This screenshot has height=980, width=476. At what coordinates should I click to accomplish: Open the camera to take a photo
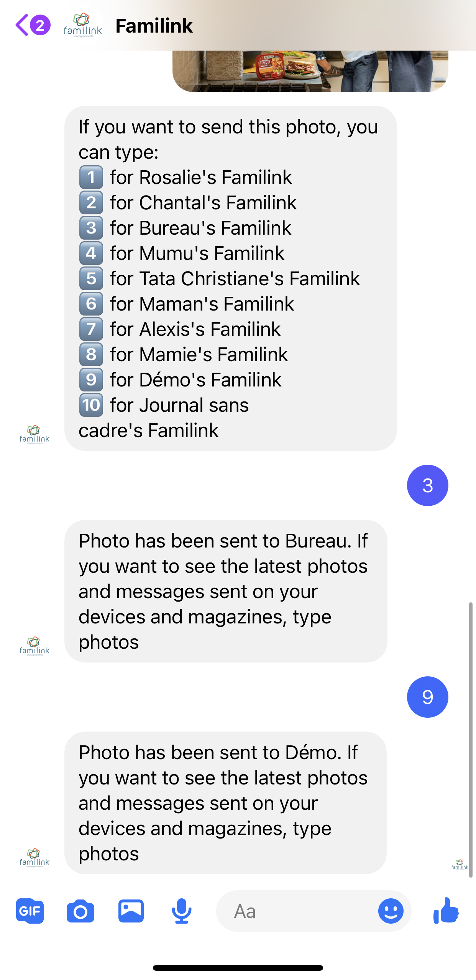coord(80,911)
